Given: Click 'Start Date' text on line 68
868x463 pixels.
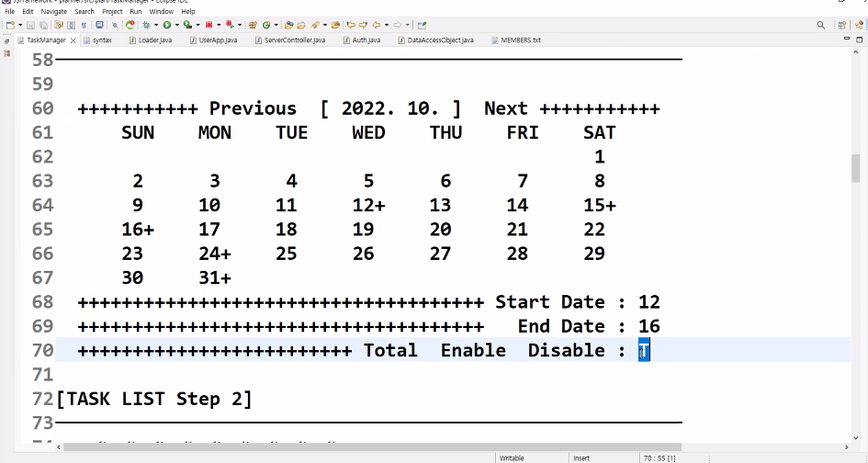Looking at the screenshot, I should point(550,302).
